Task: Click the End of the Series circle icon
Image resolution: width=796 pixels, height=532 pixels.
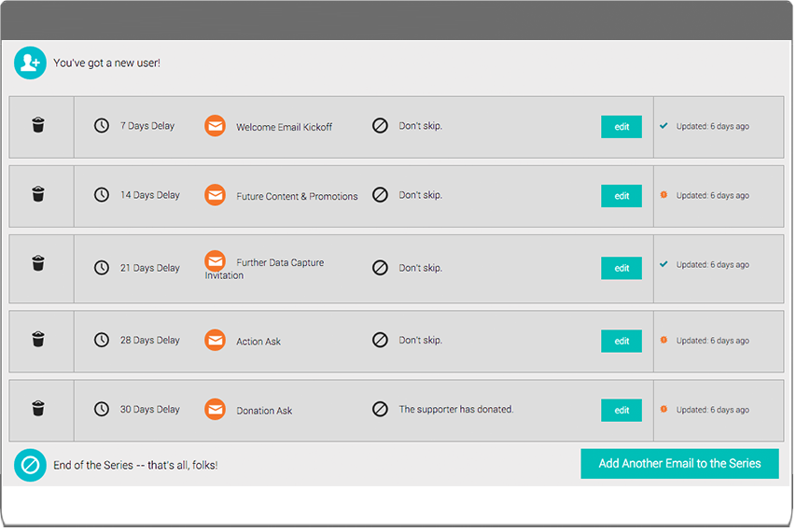Action: [x=30, y=465]
